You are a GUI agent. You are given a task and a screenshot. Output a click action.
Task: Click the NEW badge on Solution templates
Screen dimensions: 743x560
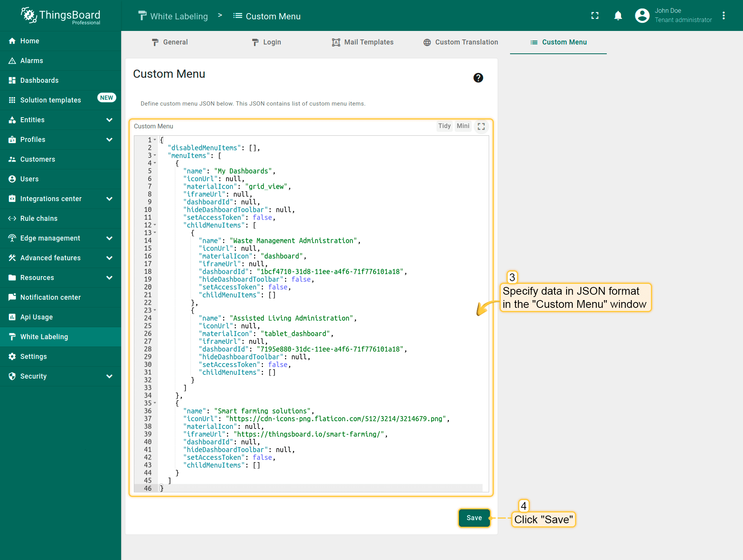point(107,98)
